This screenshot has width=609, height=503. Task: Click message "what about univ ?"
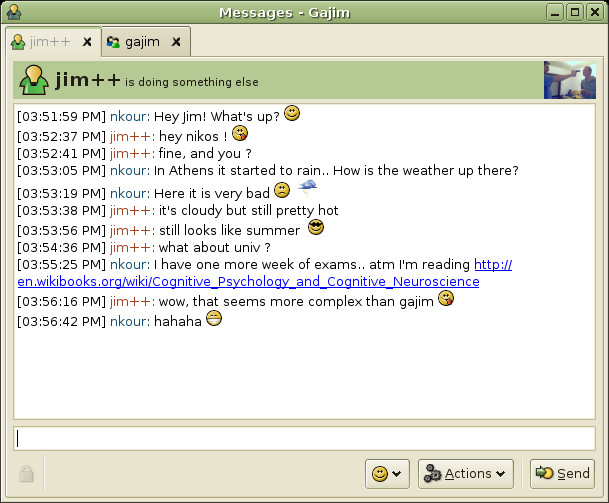click(214, 247)
